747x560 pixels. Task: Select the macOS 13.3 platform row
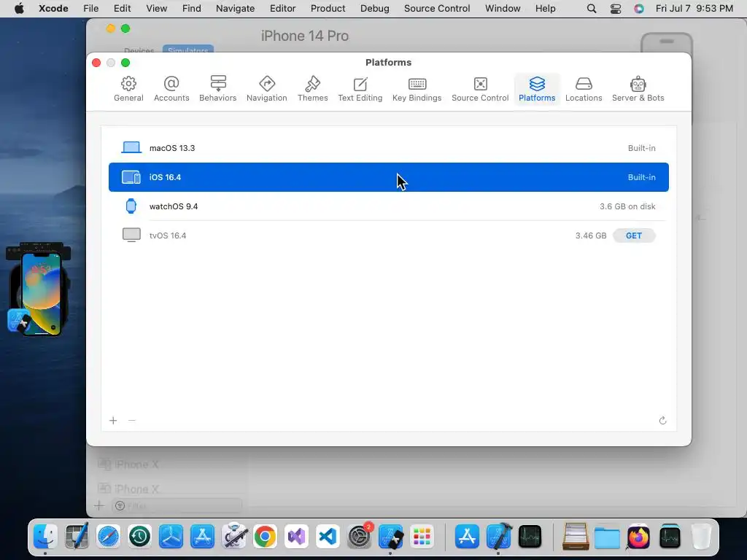click(389, 148)
